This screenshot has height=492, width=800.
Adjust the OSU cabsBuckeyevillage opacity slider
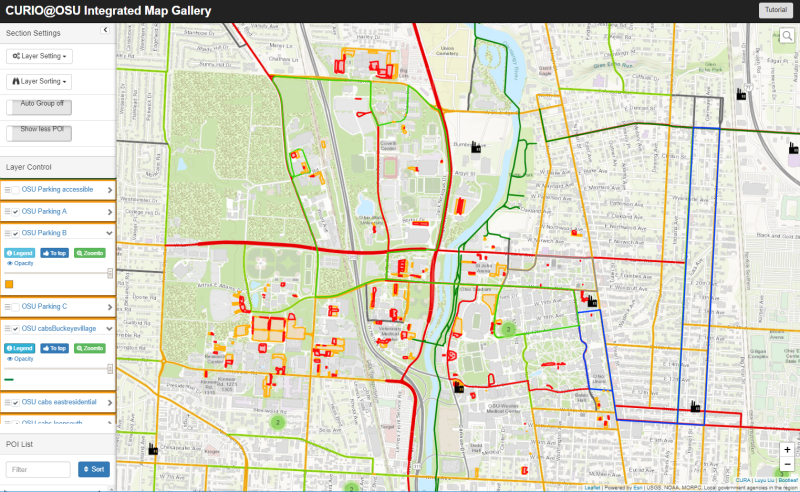pyautogui.click(x=59, y=369)
